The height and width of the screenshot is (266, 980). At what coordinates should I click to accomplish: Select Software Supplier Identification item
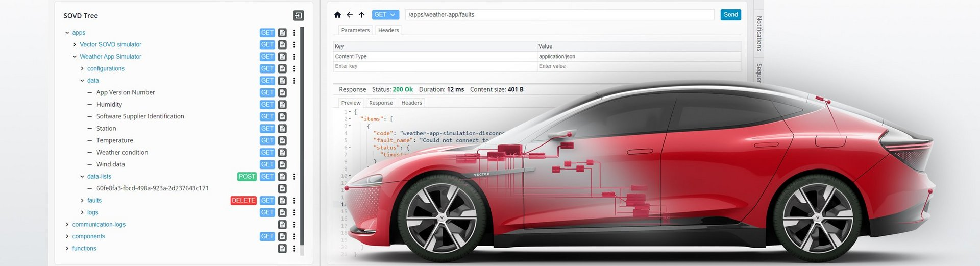pyautogui.click(x=140, y=116)
